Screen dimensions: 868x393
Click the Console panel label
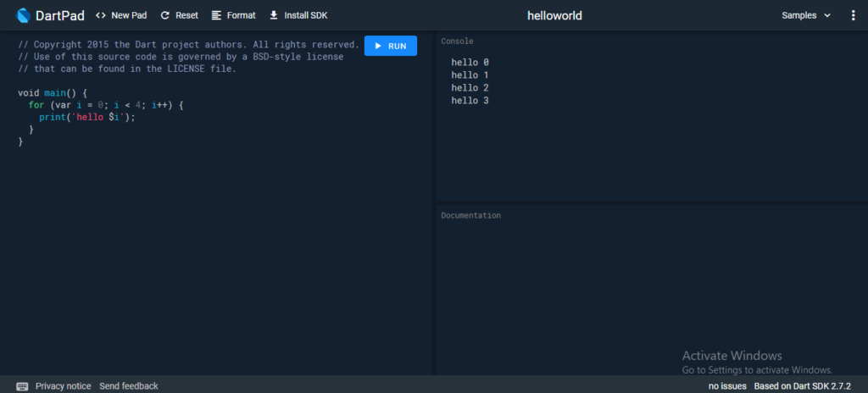(457, 42)
